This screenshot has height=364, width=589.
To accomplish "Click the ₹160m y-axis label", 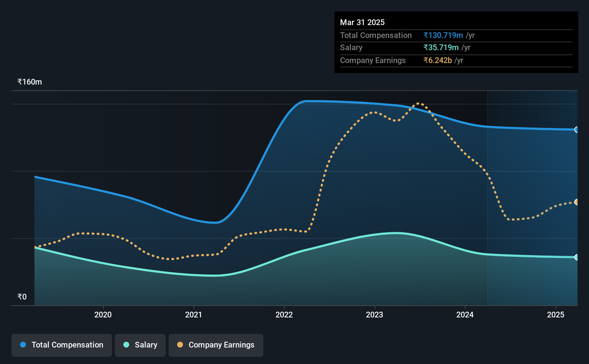I will coord(30,82).
